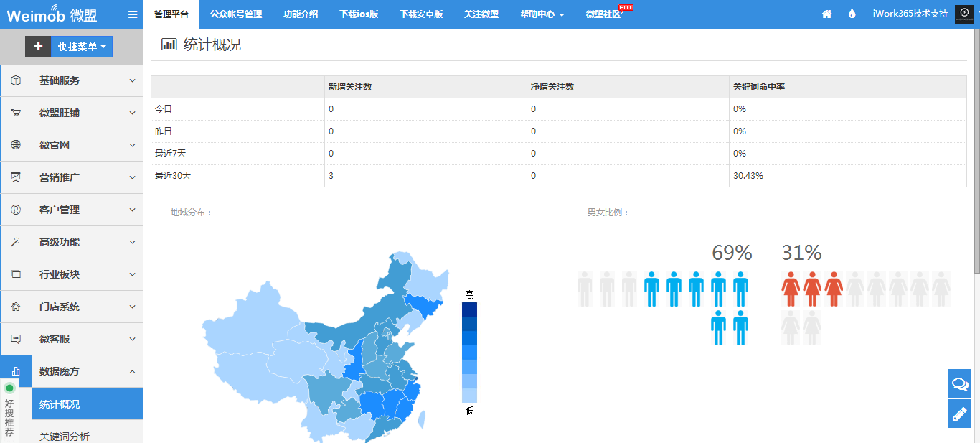Click the home icon in top bar

coord(827,14)
